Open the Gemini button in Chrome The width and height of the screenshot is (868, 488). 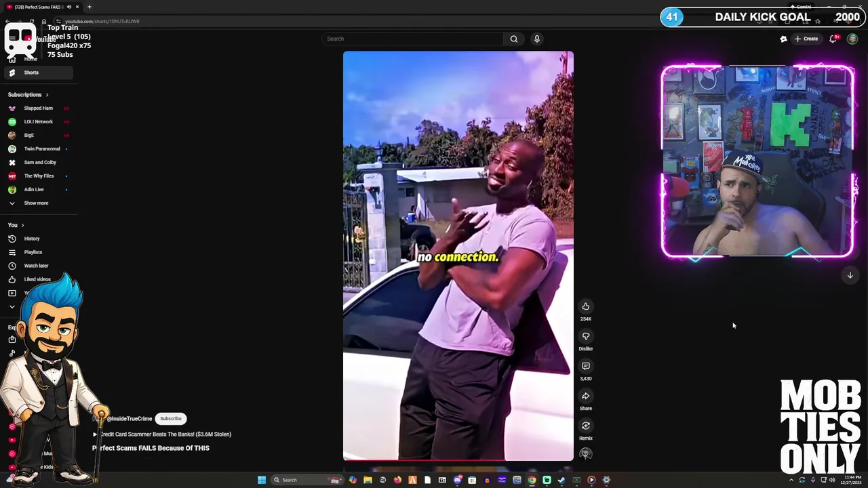pyautogui.click(x=801, y=7)
